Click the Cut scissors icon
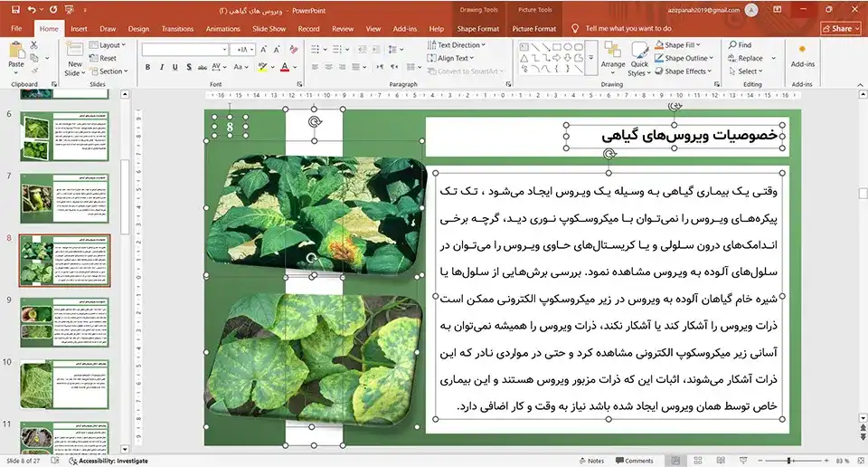Screen dimensions: 868x467 pos(33,45)
